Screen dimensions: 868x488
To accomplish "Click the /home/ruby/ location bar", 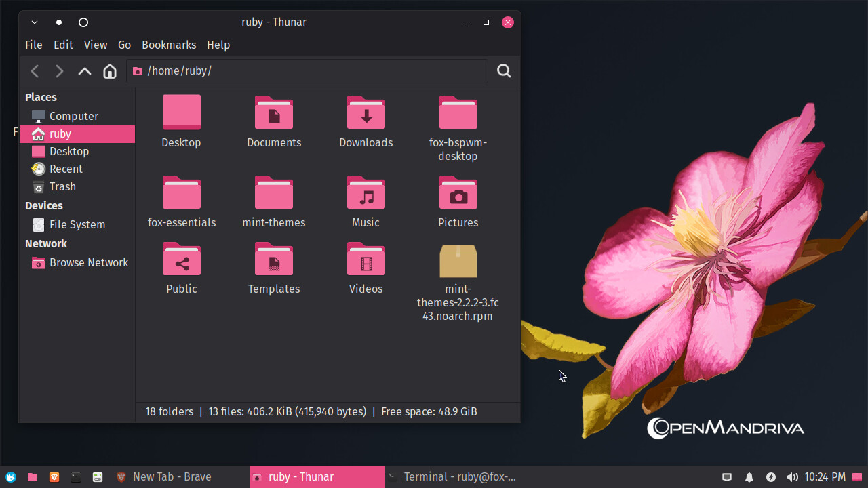I will (307, 71).
